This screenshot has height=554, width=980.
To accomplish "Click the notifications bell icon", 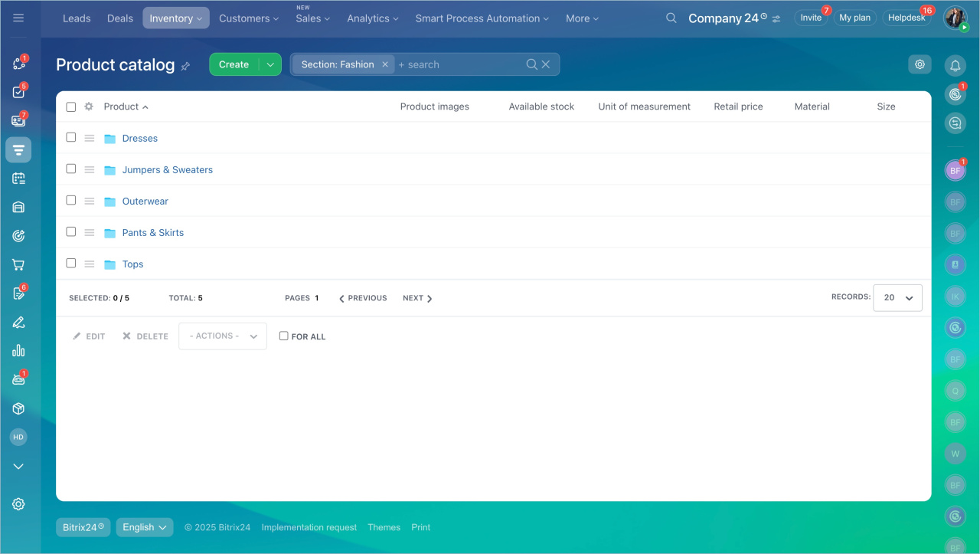I will [x=955, y=66].
